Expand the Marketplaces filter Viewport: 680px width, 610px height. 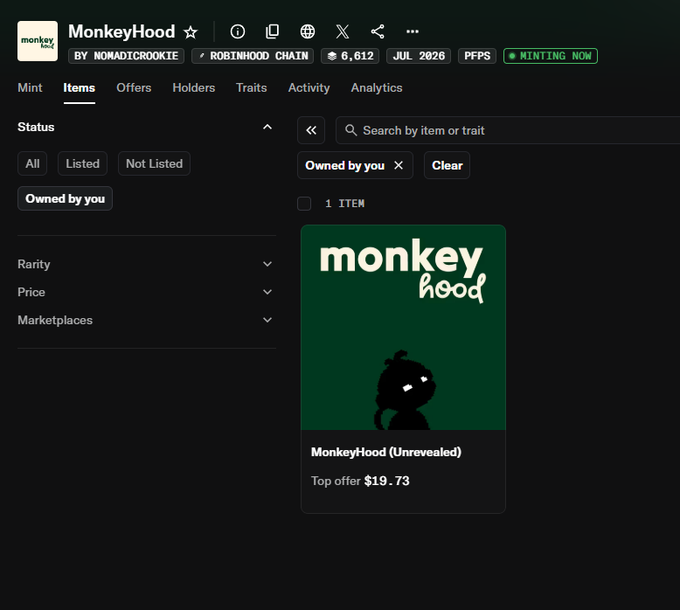[147, 320]
